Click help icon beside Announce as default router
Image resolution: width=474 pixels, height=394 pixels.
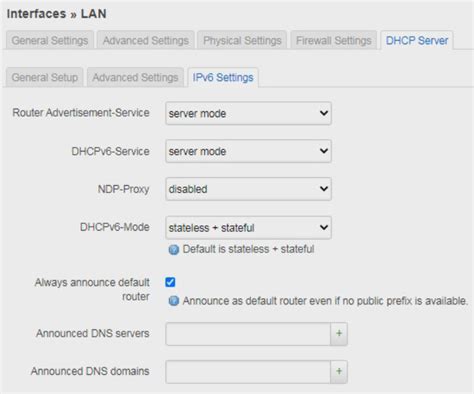(x=174, y=301)
